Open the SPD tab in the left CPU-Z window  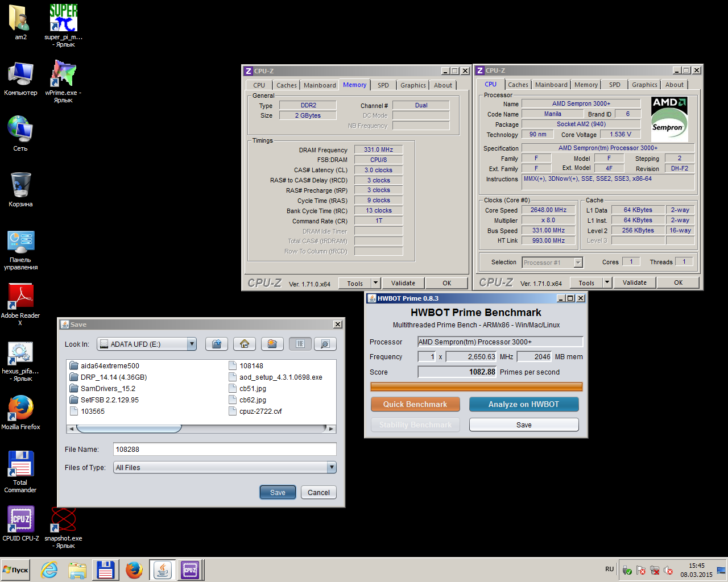point(383,85)
